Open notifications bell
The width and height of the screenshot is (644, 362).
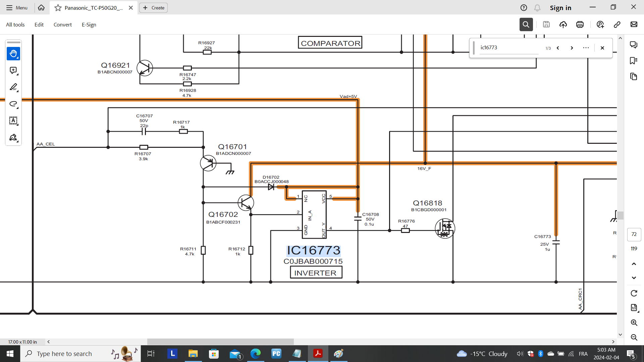point(537,8)
